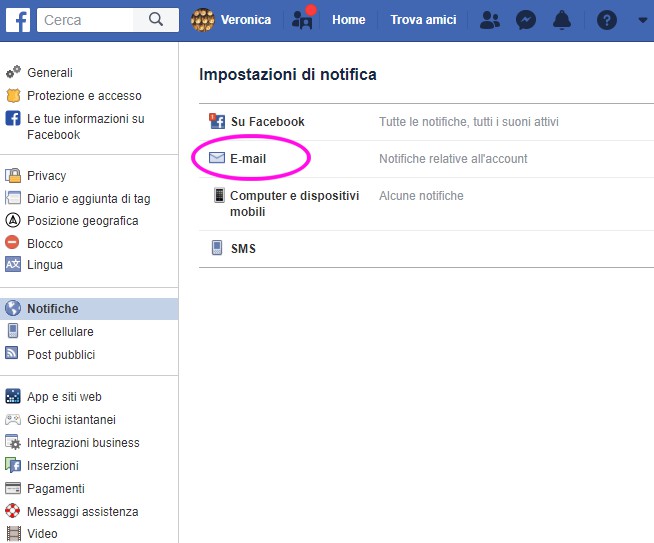This screenshot has height=543, width=654.
Task: Open Generali settings
Action: pyautogui.click(x=50, y=73)
